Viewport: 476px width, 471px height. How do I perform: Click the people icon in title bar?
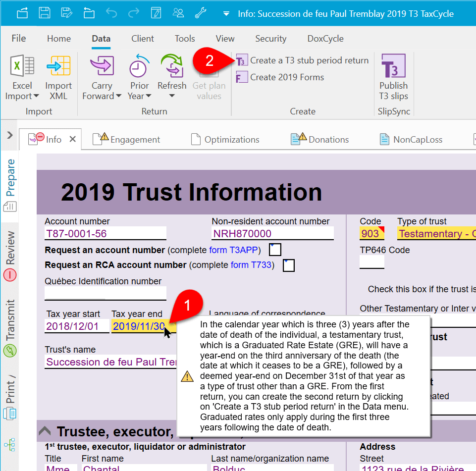coord(178,13)
